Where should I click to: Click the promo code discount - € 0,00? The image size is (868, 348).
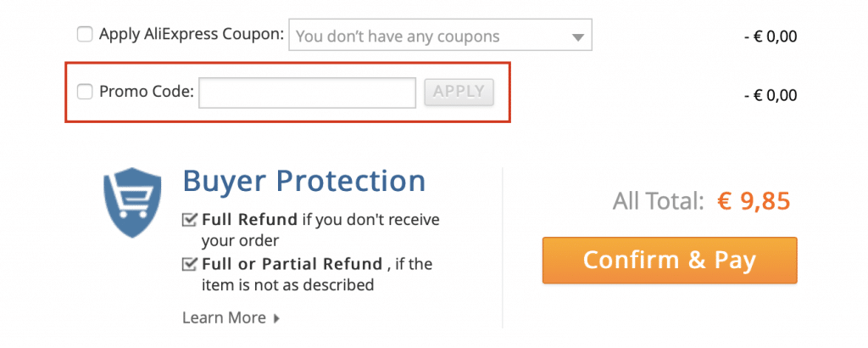click(x=771, y=95)
